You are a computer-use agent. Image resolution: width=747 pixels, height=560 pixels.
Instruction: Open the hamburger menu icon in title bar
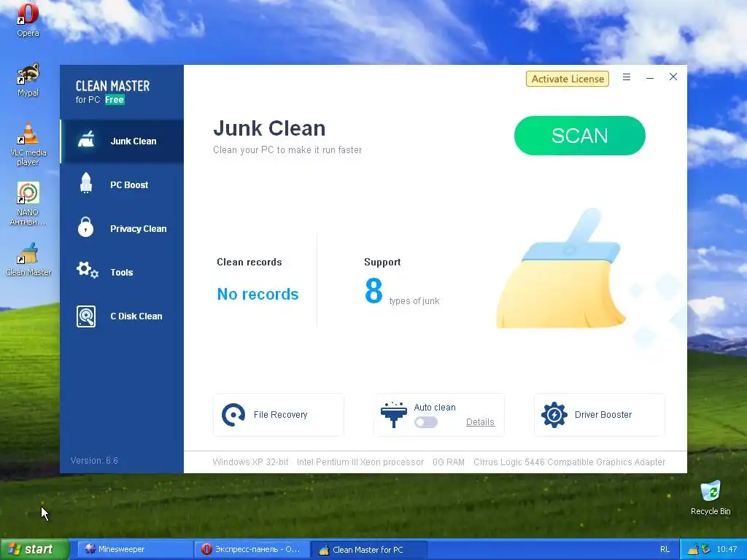(x=627, y=77)
